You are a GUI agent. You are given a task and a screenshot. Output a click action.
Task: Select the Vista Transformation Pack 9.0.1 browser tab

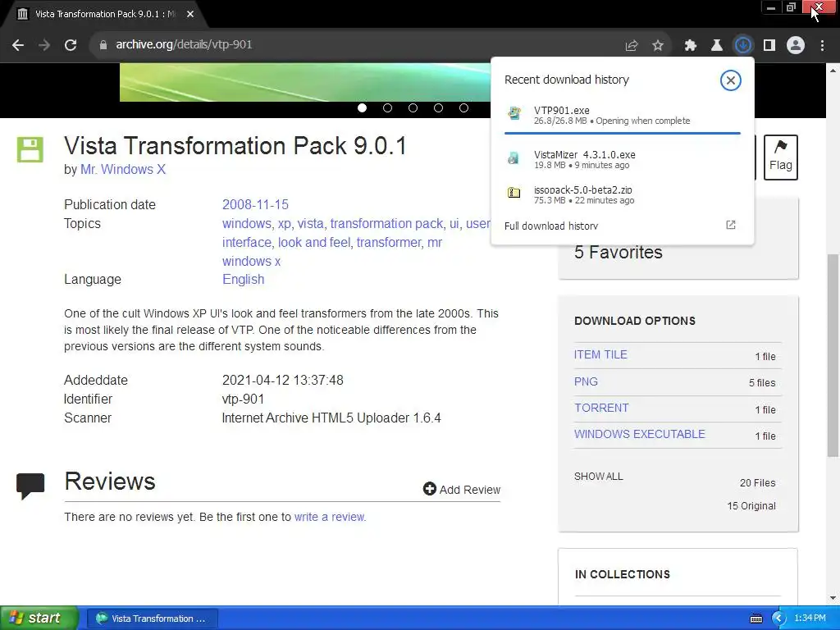point(105,14)
